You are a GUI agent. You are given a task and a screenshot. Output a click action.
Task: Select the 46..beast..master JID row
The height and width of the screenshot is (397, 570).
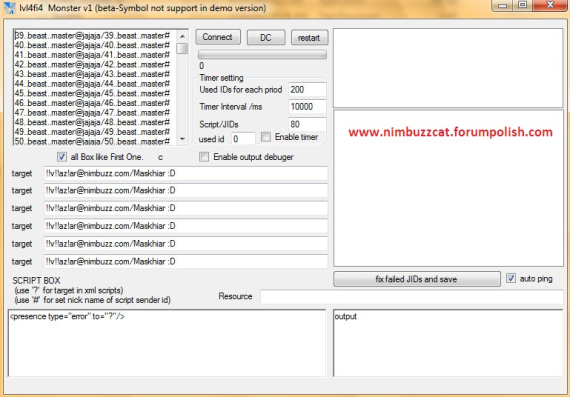(92, 103)
